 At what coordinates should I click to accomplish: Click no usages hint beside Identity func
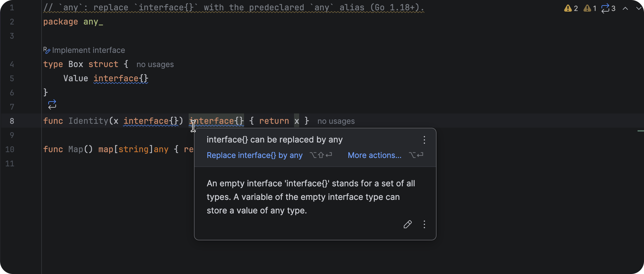(336, 121)
